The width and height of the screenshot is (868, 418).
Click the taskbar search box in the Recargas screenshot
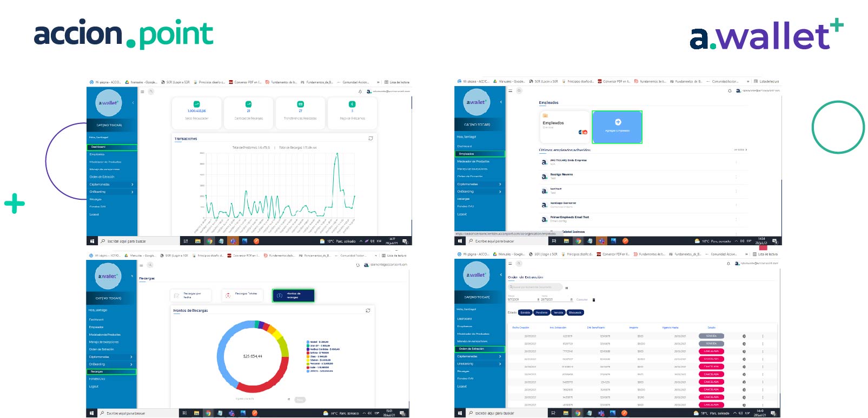click(x=138, y=413)
